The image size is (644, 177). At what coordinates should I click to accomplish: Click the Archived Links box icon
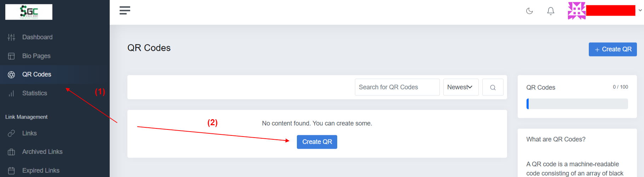(11, 152)
